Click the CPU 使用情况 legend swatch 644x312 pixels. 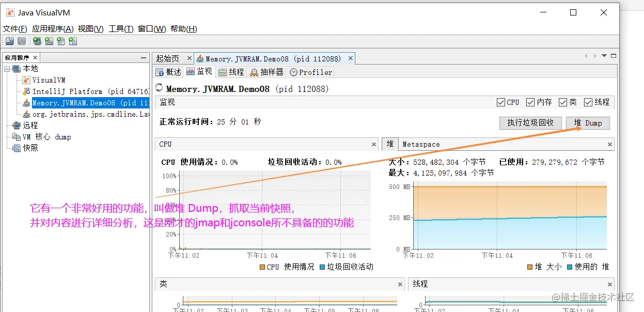click(262, 267)
